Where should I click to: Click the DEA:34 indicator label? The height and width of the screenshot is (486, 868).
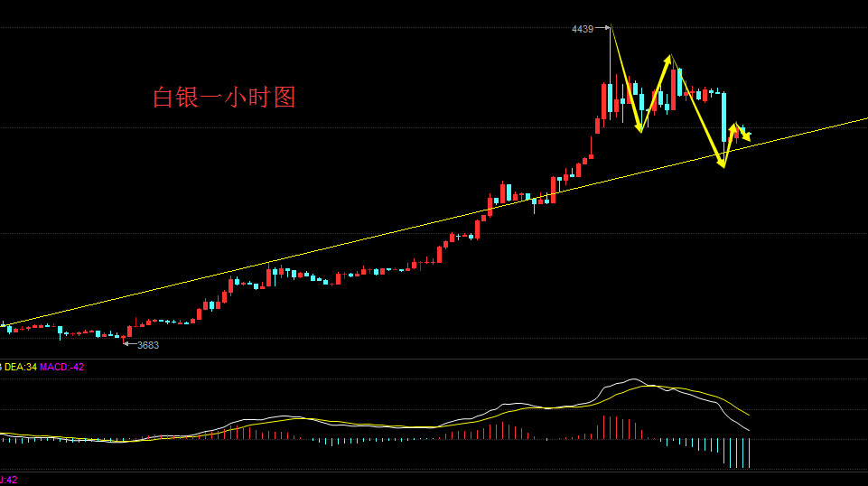[21, 367]
